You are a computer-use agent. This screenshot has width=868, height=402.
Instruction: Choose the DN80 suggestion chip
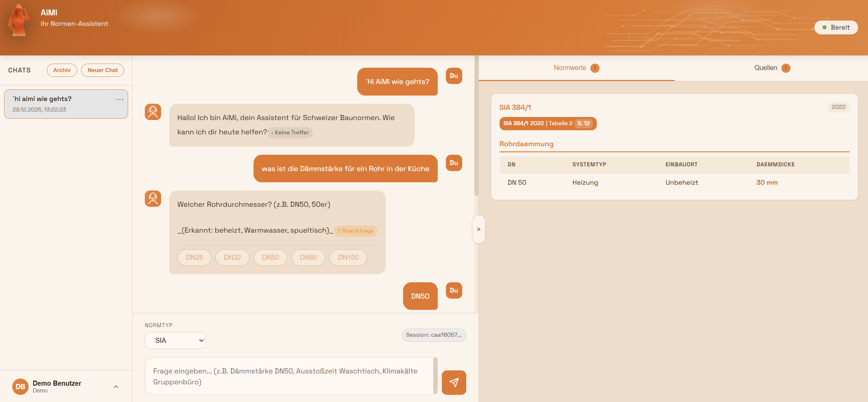point(308,257)
